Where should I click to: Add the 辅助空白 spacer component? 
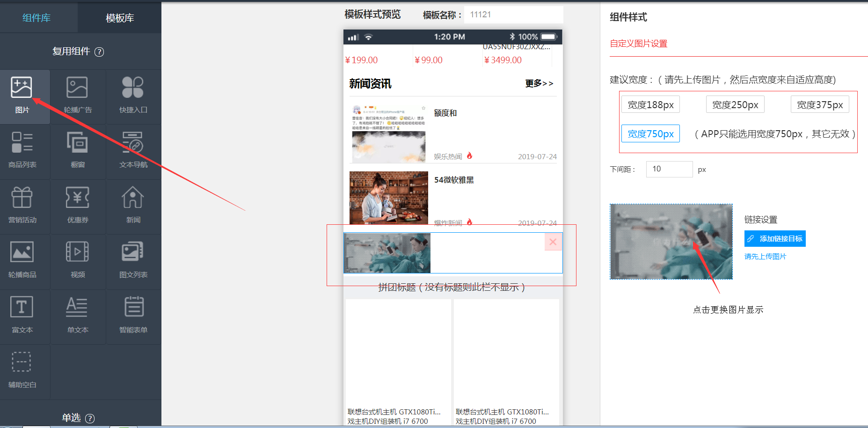tap(22, 371)
